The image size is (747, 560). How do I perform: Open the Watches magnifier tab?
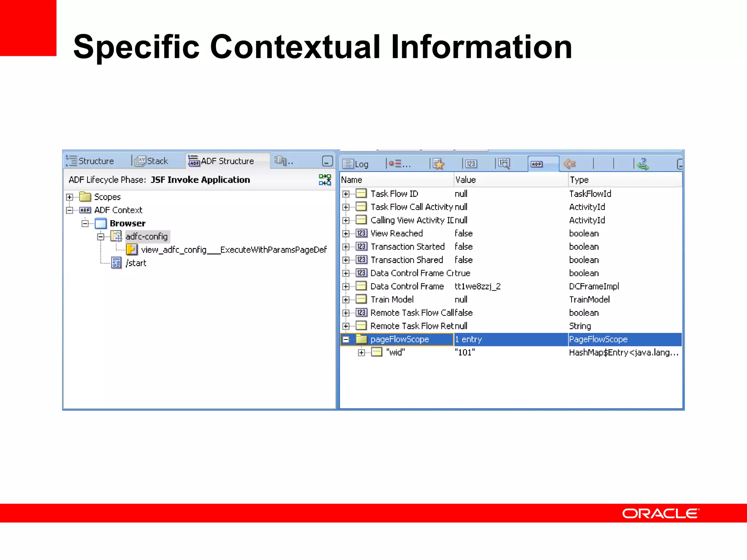pyautogui.click(x=504, y=164)
